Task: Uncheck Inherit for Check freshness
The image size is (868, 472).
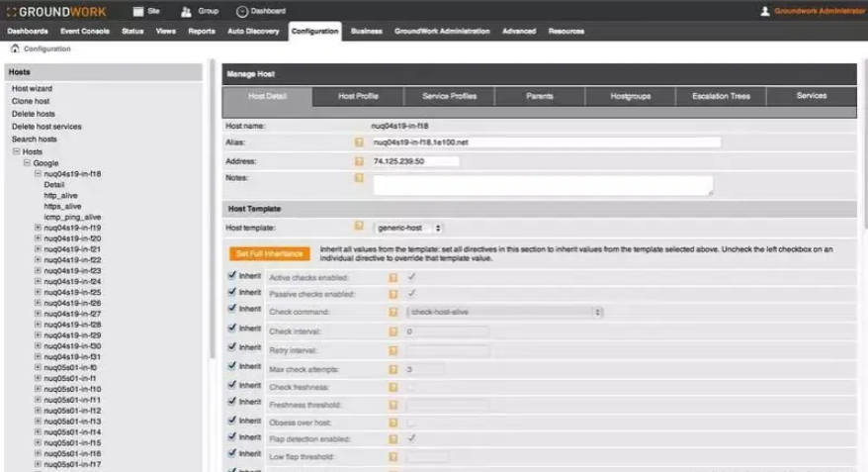Action: [232, 385]
